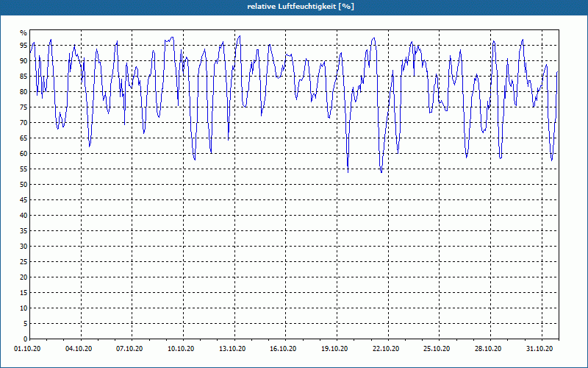The image size is (588, 368).
Task: Click the chart title 'relative Luftfeuchtigkeit [%]'
Action: 301,7
